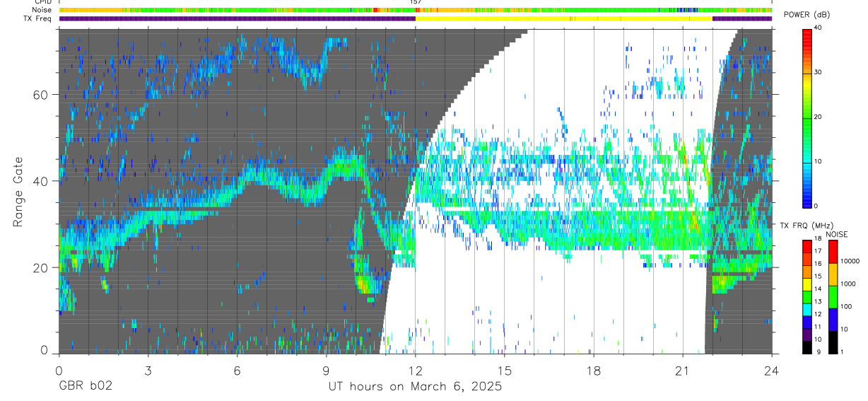Click the green block in the NOISE legend

(x=833, y=297)
